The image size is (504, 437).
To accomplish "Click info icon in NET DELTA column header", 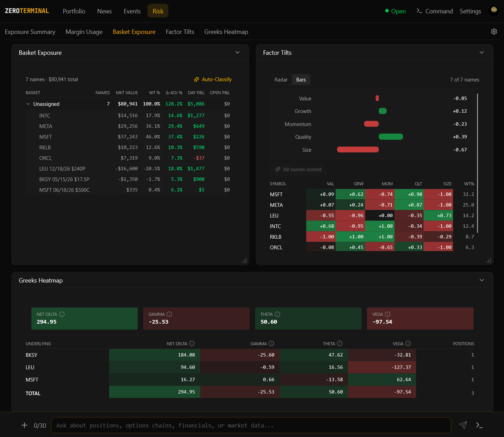I will point(192,343).
